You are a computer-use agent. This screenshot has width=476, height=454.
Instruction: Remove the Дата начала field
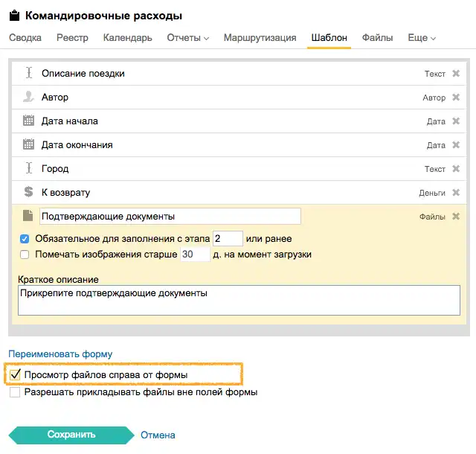(x=456, y=121)
